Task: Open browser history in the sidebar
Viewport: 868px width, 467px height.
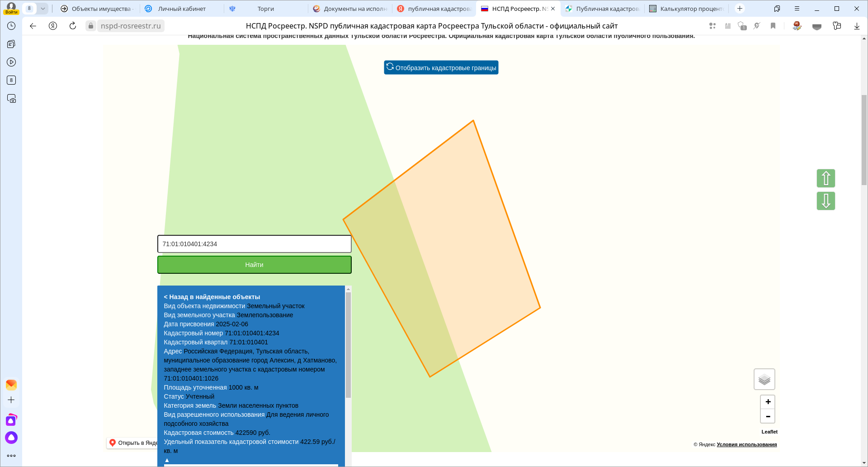Action: click(x=11, y=26)
